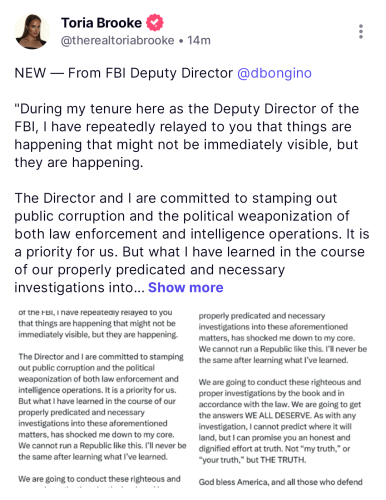386x500 pixels.
Task: Click "We are going to conduct" line in left image
Action: (99, 479)
